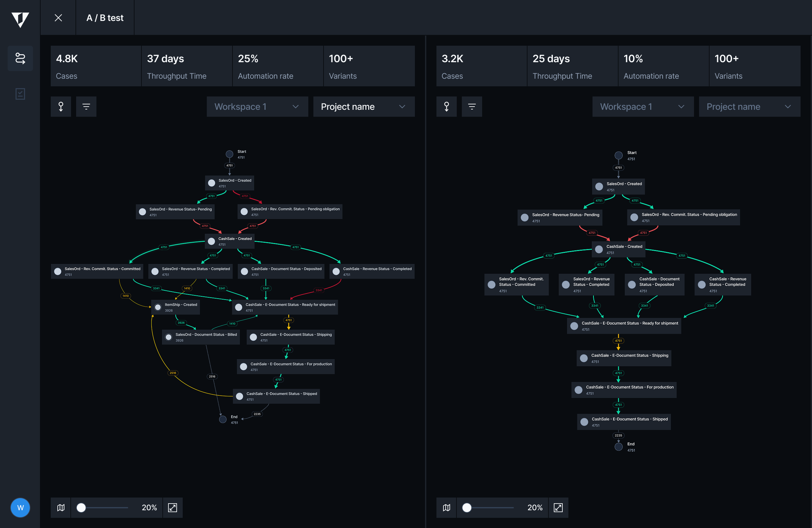
Task: Click the right panel zoom slider handle
Action: coord(467,507)
